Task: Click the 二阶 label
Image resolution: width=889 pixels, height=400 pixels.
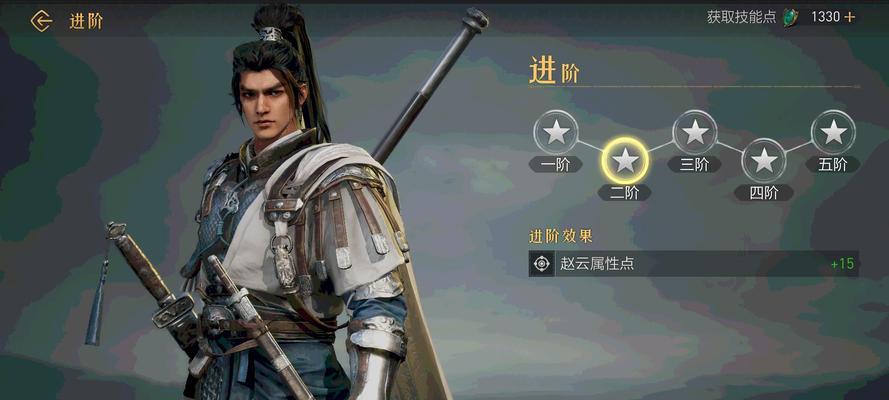Action: 625,193
